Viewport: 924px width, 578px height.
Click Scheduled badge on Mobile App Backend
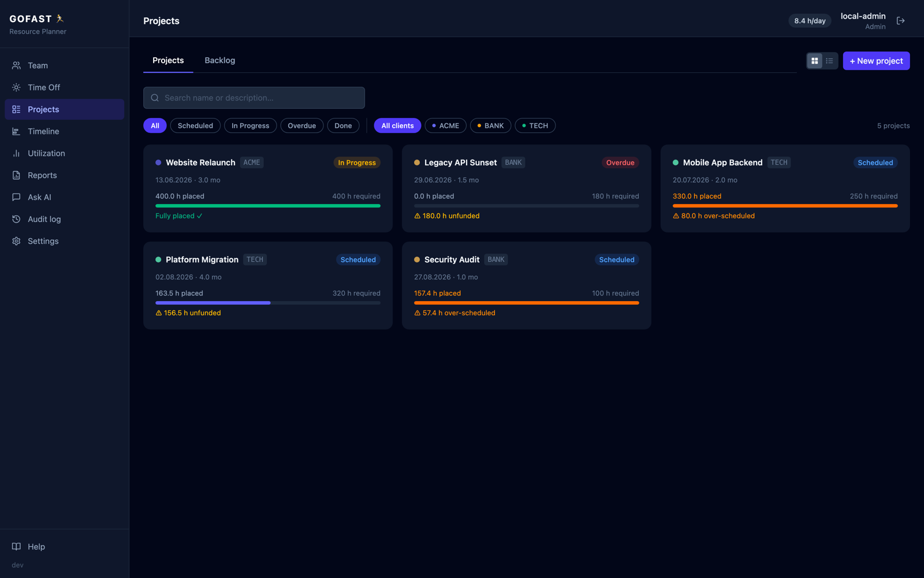[875, 162]
